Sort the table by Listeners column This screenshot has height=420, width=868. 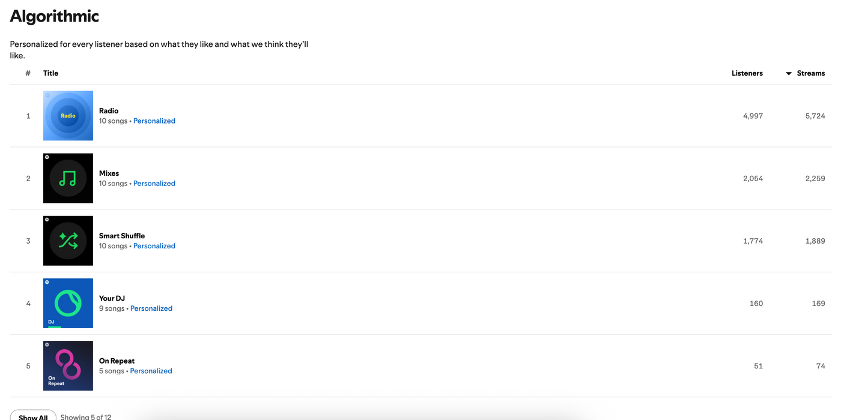(x=747, y=73)
